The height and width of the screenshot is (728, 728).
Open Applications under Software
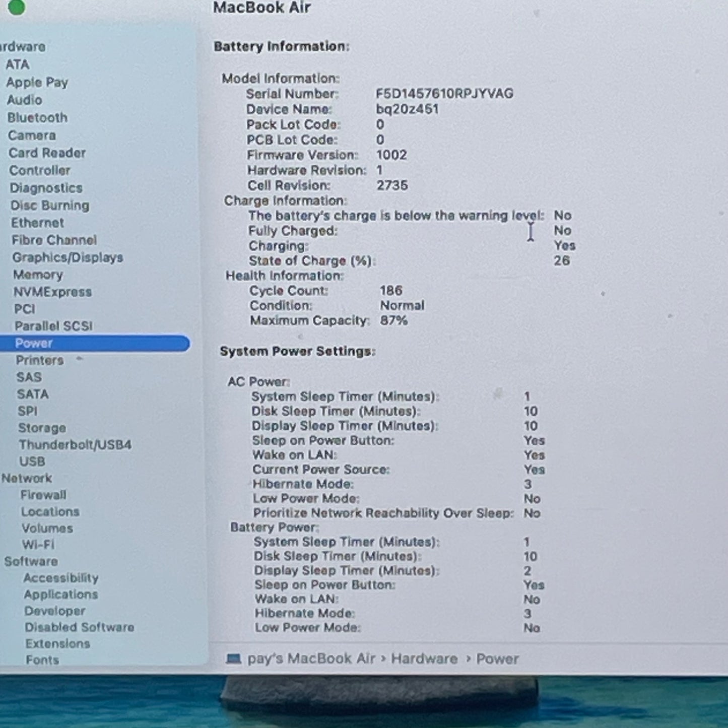point(61,594)
